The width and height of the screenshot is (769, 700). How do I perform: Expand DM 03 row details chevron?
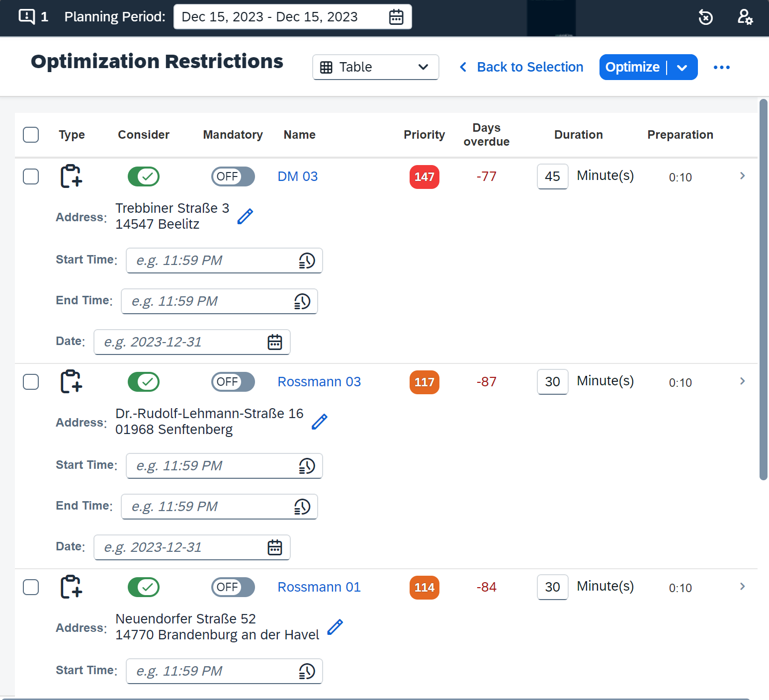(x=742, y=175)
